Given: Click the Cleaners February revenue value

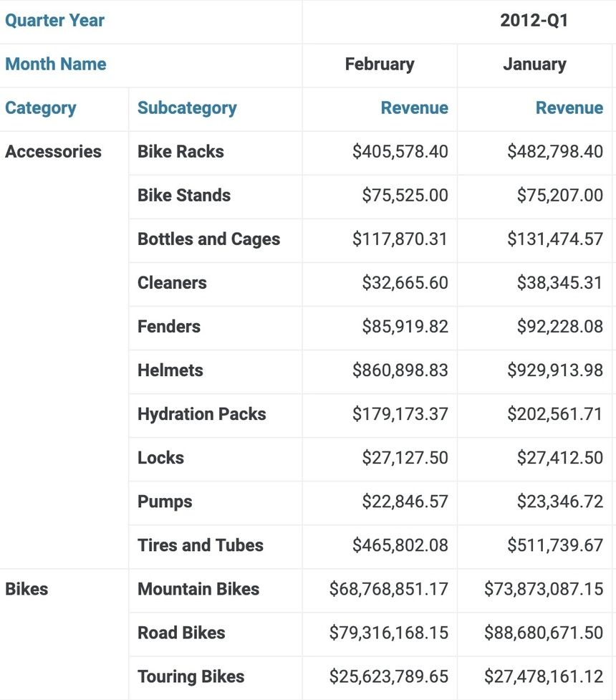Looking at the screenshot, I should tap(405, 283).
